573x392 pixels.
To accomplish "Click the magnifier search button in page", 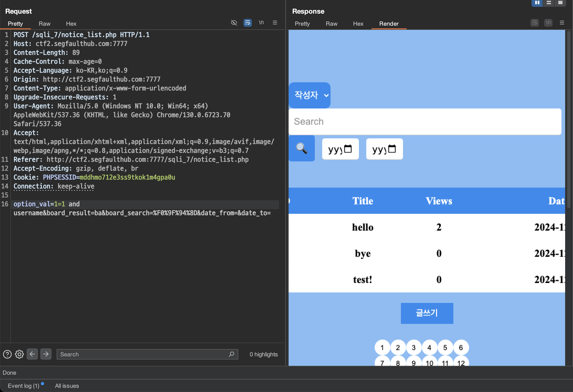I will [x=301, y=148].
